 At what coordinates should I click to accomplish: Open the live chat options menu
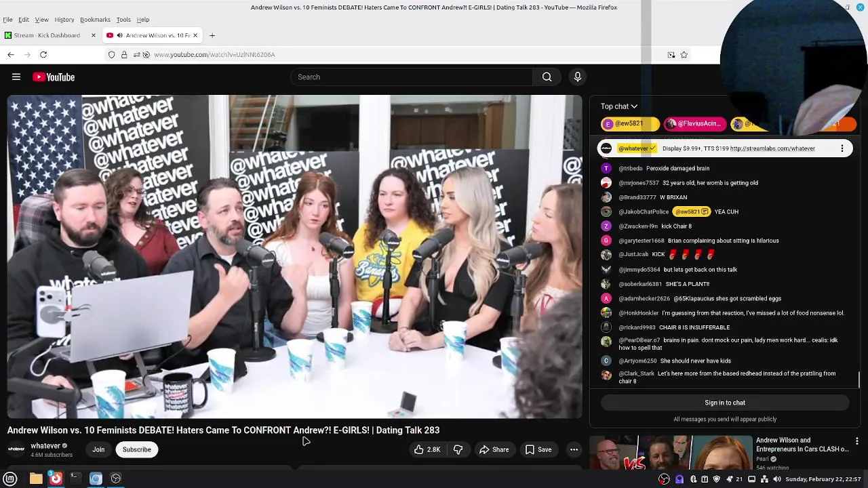pyautogui.click(x=842, y=148)
